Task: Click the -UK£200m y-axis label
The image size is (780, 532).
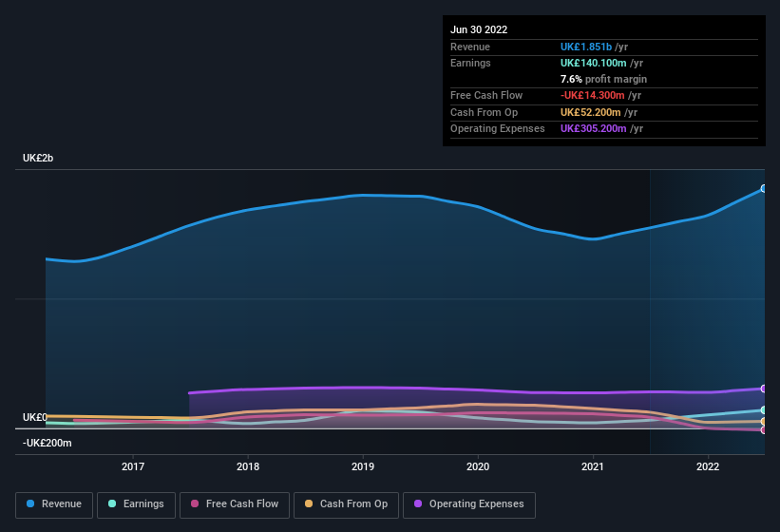Action: pyautogui.click(x=48, y=443)
